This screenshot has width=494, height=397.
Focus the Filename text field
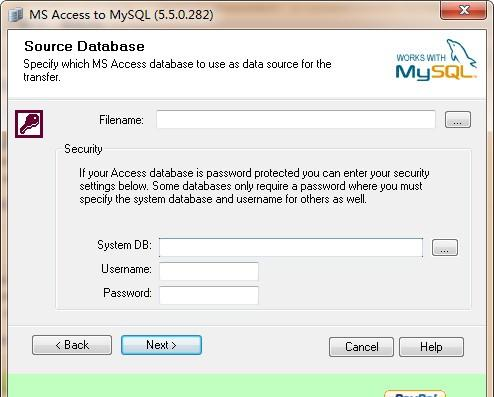[296, 119]
